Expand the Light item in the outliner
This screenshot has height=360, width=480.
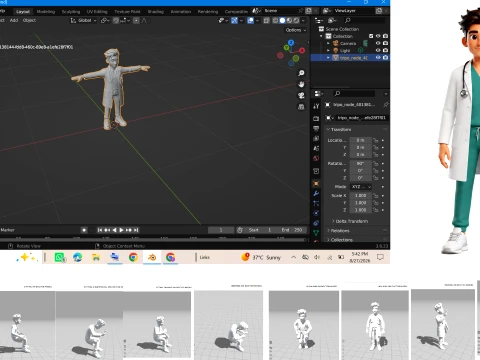click(x=328, y=50)
